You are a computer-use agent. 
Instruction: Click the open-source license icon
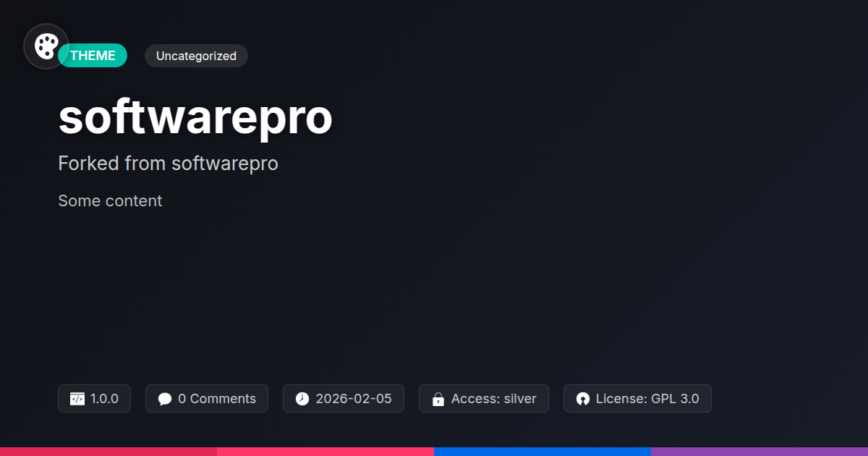(583, 399)
